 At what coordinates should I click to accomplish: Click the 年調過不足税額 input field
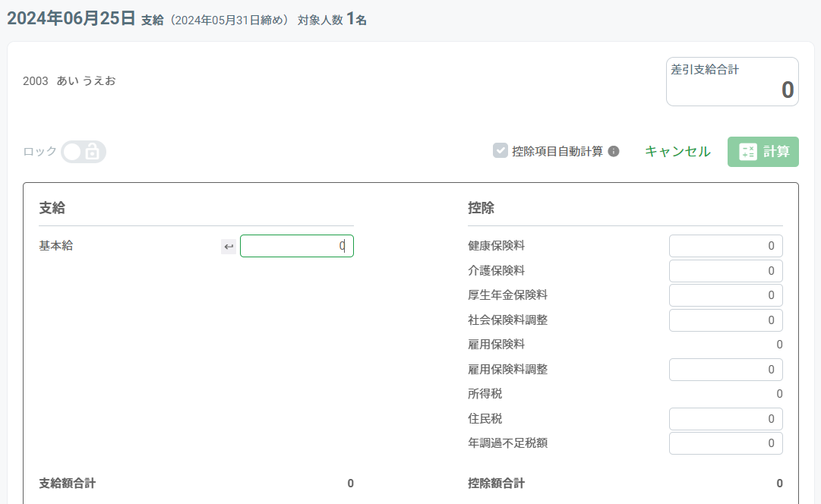725,443
